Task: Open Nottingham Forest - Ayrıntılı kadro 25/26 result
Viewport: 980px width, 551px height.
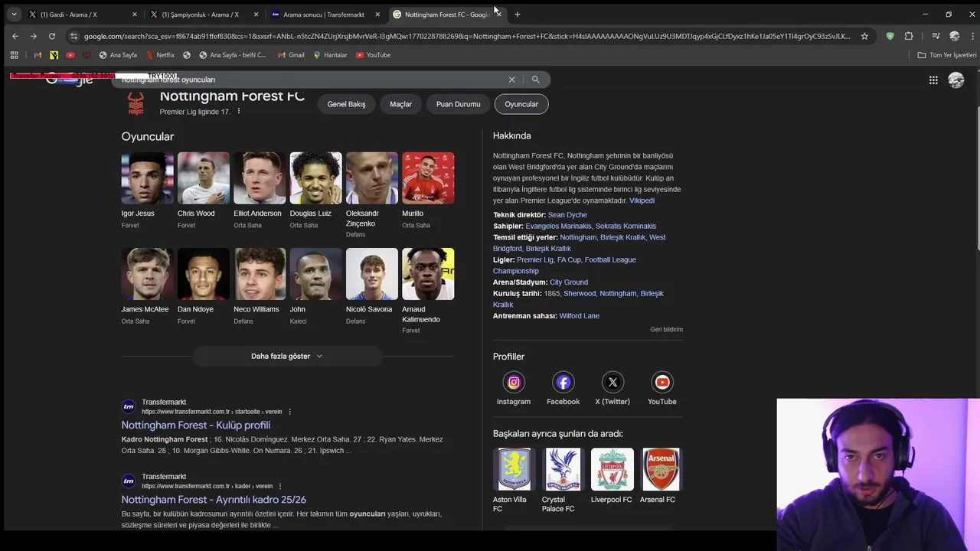Action: click(214, 500)
